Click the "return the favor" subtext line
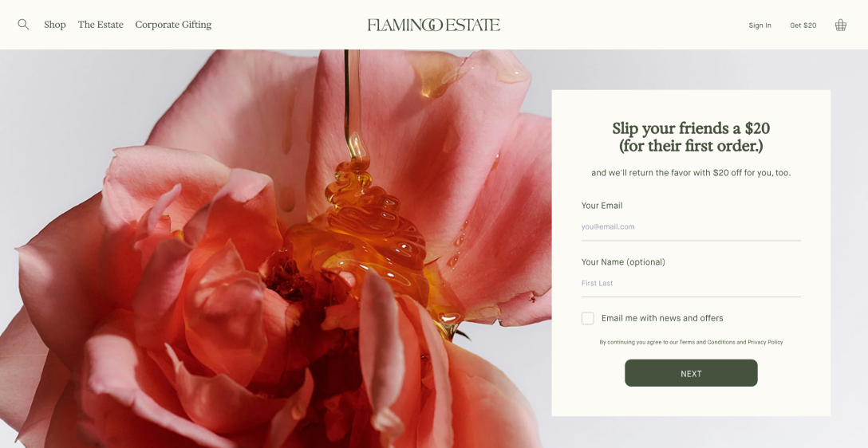Viewport: 868px width, 448px height. click(x=691, y=172)
